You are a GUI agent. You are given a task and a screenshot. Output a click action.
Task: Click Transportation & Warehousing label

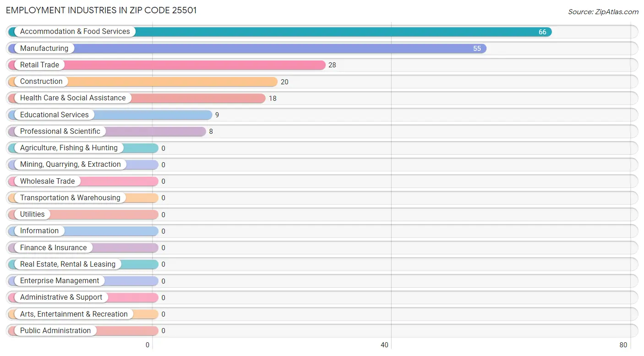point(70,197)
